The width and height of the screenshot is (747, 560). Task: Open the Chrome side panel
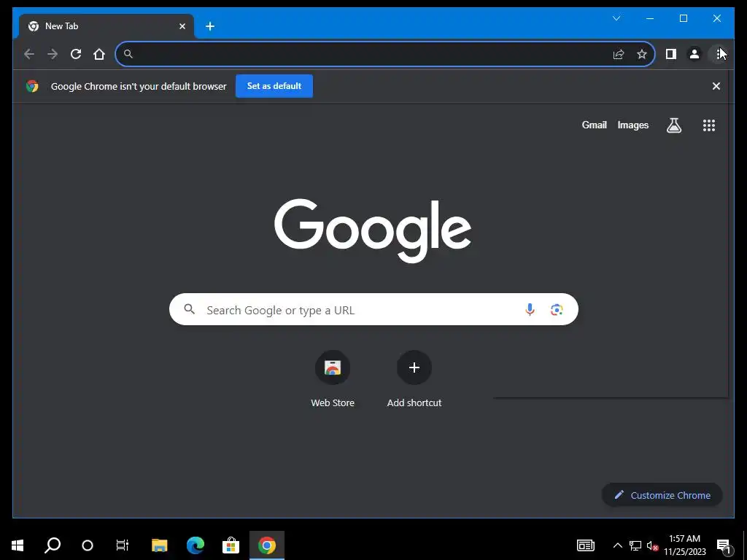point(671,54)
